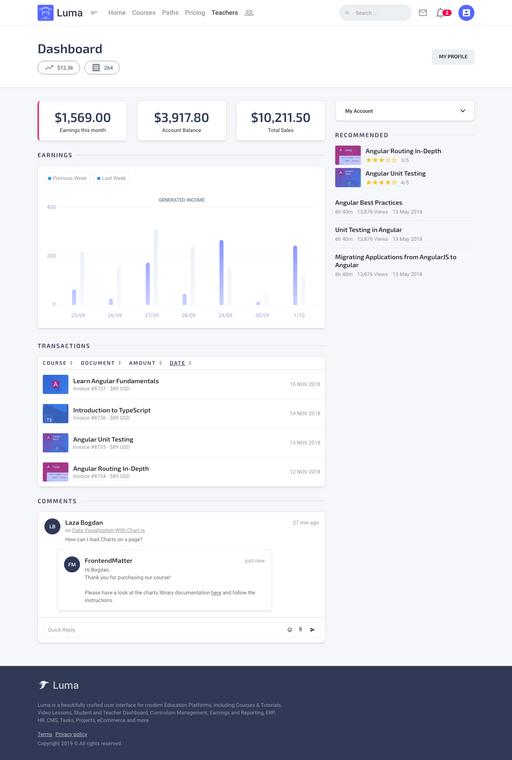512x760 pixels.
Task: Open the messages envelope icon
Action: point(423,13)
